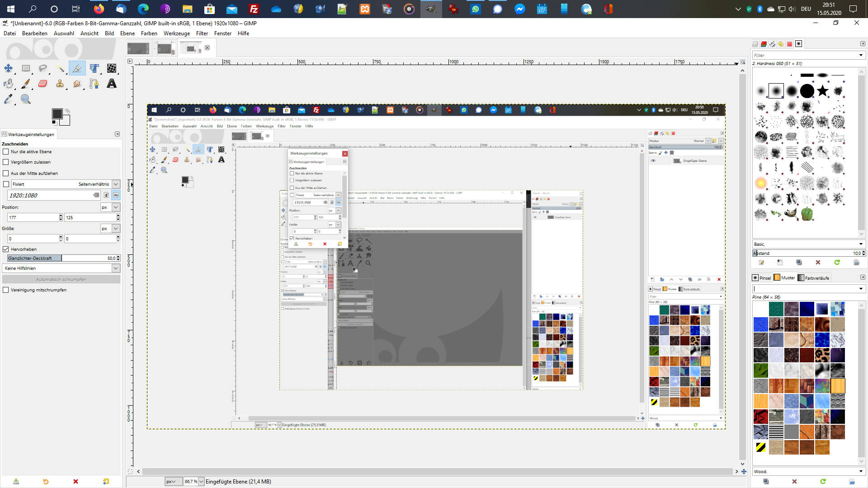
Task: Select the Paintbrush tool
Action: [26, 84]
